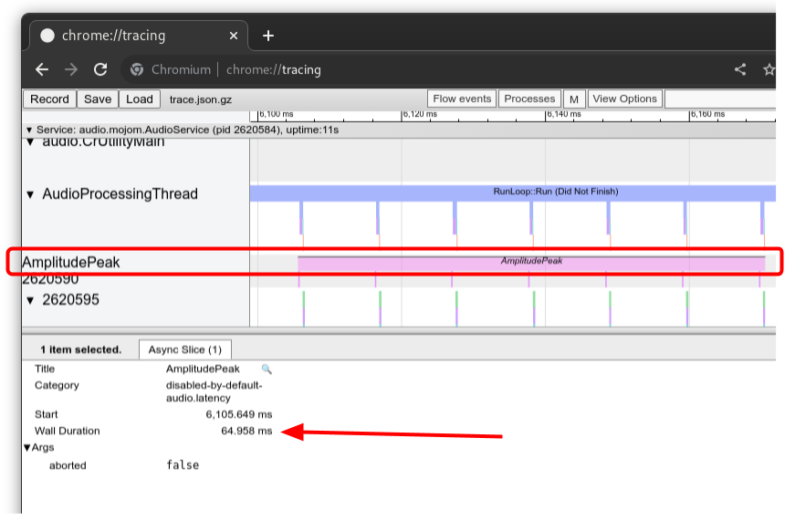Open the View Options dropdown
The image size is (795, 532).
coord(624,99)
